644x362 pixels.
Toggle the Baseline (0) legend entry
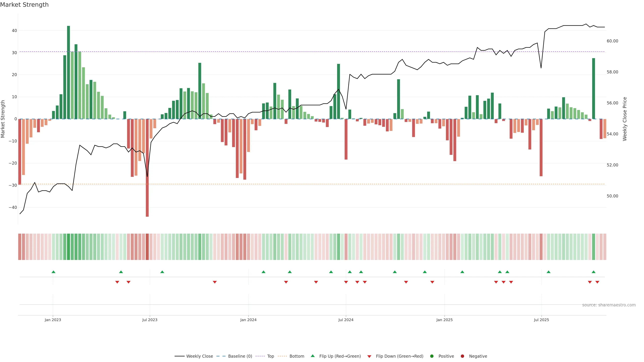(221, 356)
